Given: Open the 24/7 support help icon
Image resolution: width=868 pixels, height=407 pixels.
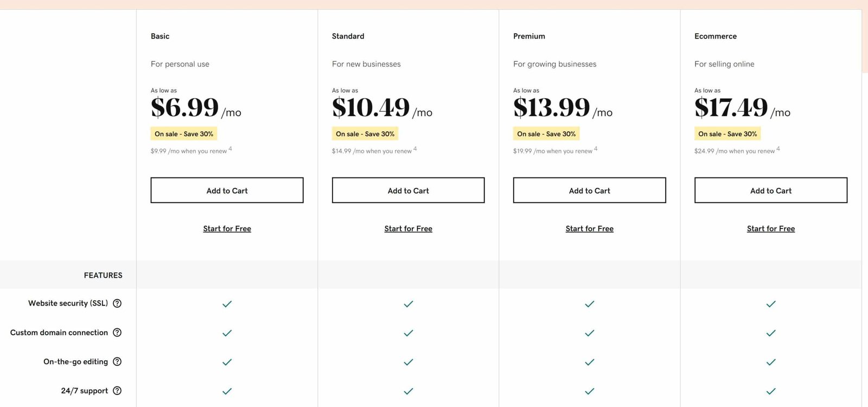Looking at the screenshot, I should point(117,391).
